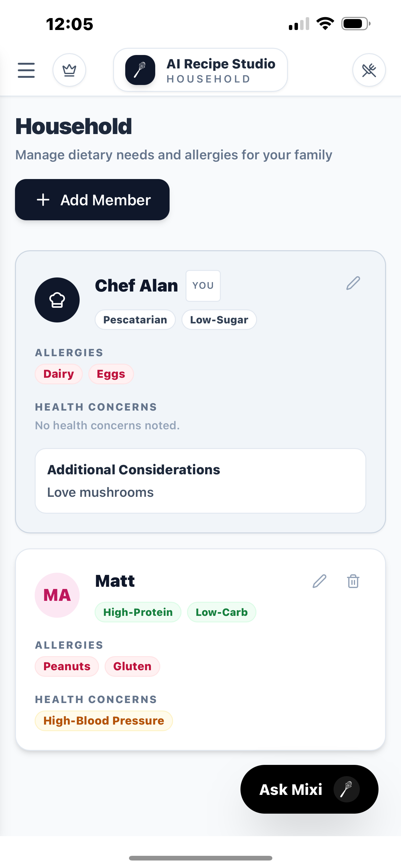Viewport: 401px width, 868px height.
Task: Tap the whisk icon inside Ask Mixi
Action: tap(348, 789)
